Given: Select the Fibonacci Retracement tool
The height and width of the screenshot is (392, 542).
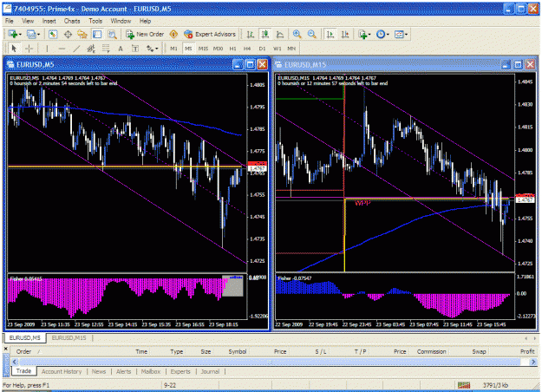Looking at the screenshot, I should [106, 49].
